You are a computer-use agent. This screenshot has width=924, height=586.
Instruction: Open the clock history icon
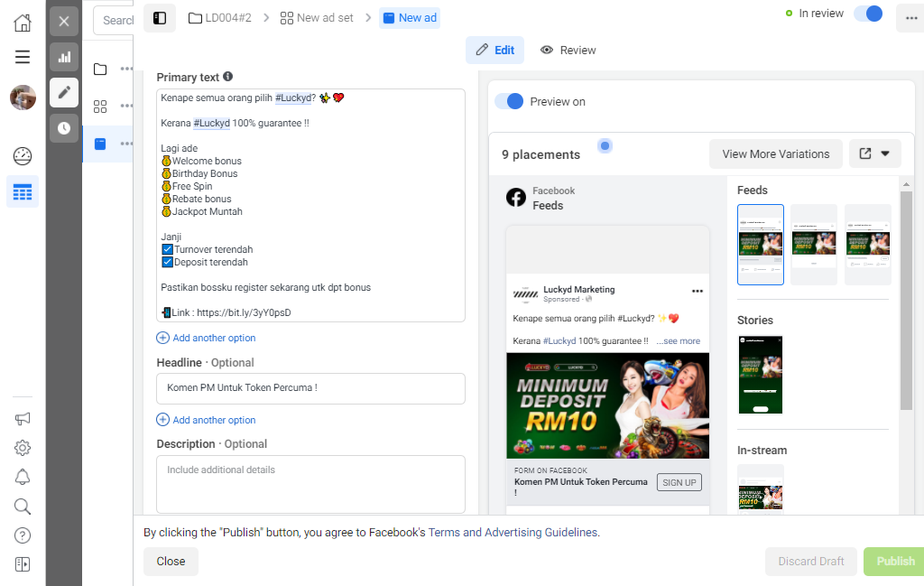click(64, 128)
